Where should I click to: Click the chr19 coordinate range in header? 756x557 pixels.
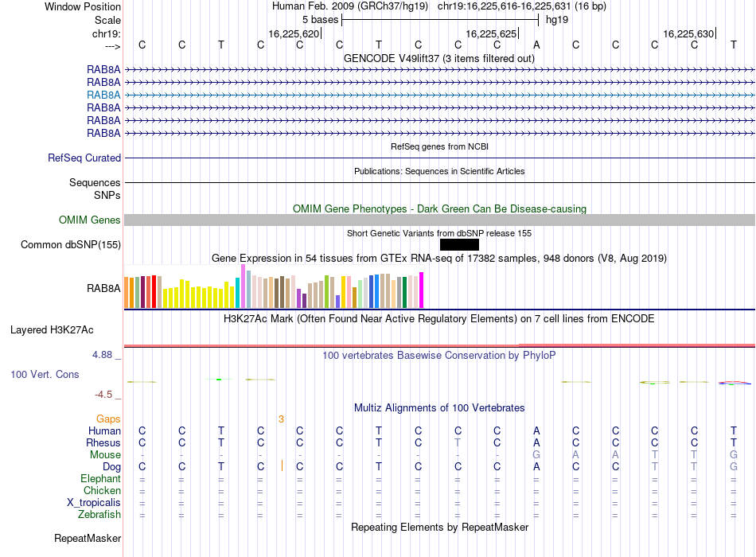[505, 6]
